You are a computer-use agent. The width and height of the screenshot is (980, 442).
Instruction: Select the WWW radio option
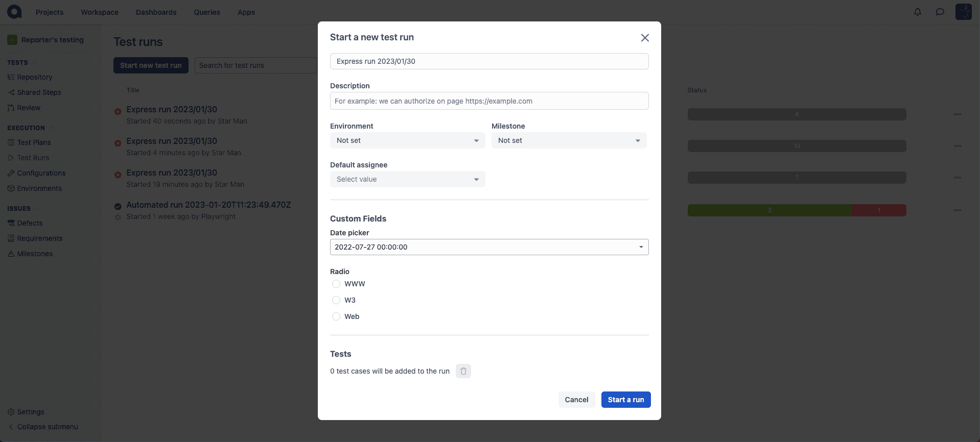pyautogui.click(x=336, y=284)
